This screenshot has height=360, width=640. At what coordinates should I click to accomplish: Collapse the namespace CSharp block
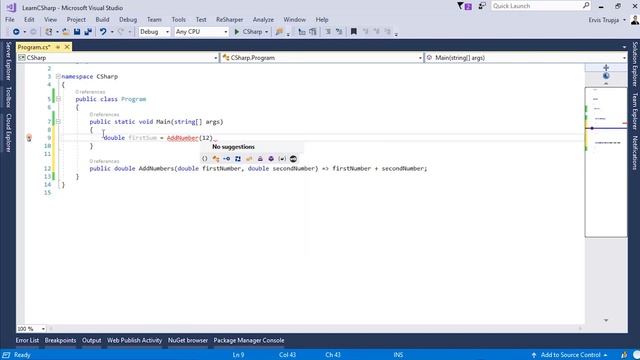(x=58, y=76)
